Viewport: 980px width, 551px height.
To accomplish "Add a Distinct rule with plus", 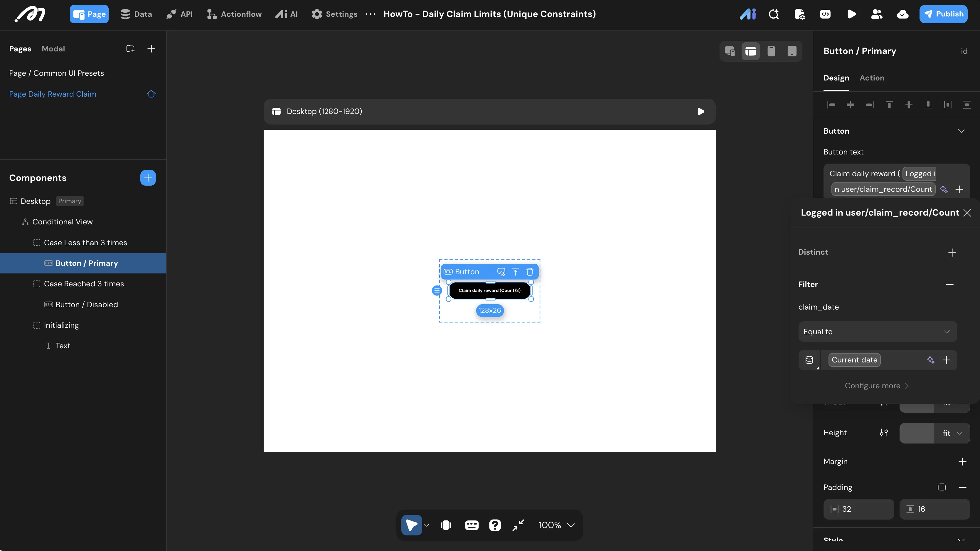I will tap(952, 253).
